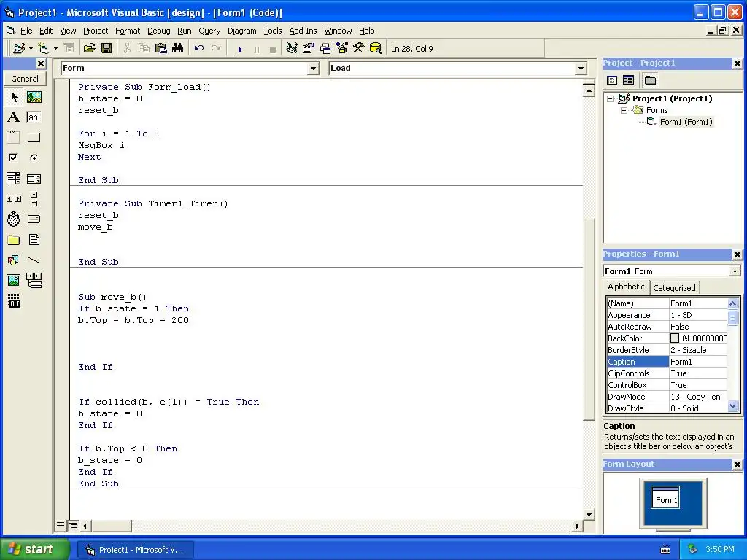Select the CommandButton control in toolbox
Image resolution: width=747 pixels, height=560 pixels.
[34, 138]
